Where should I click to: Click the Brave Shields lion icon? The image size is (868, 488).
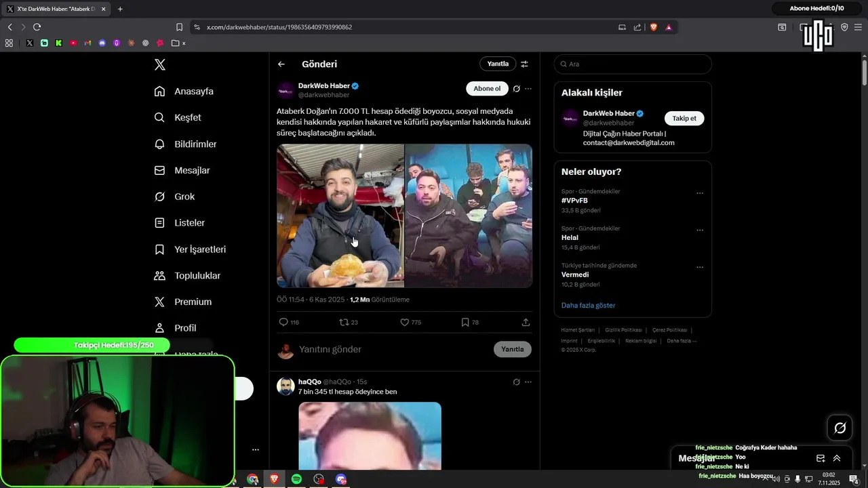[654, 27]
